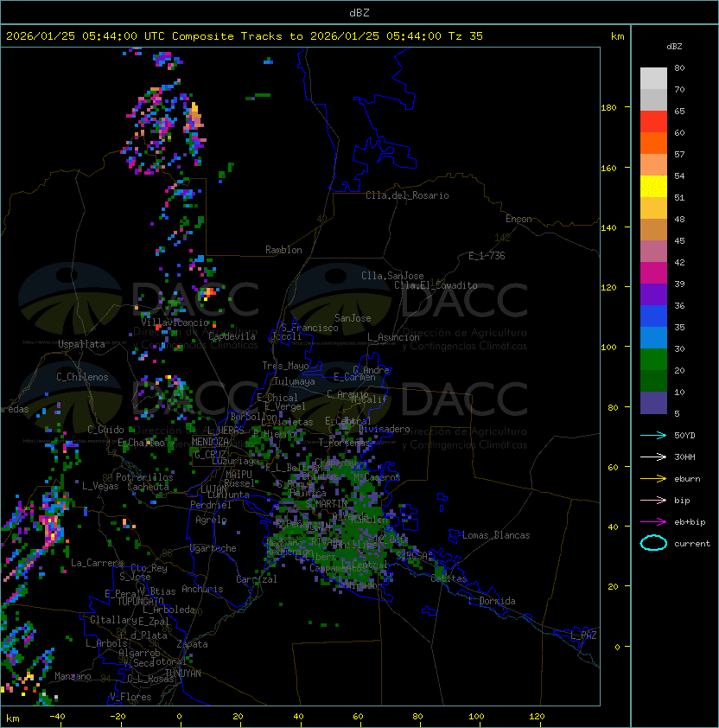Click the 'C_Guido' map label
719x728 pixels.
click(x=105, y=430)
